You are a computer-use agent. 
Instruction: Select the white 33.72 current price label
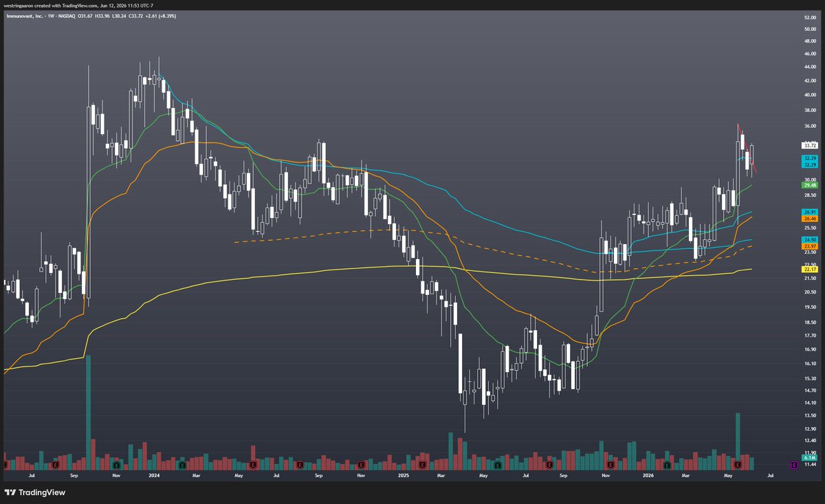[x=809, y=146]
